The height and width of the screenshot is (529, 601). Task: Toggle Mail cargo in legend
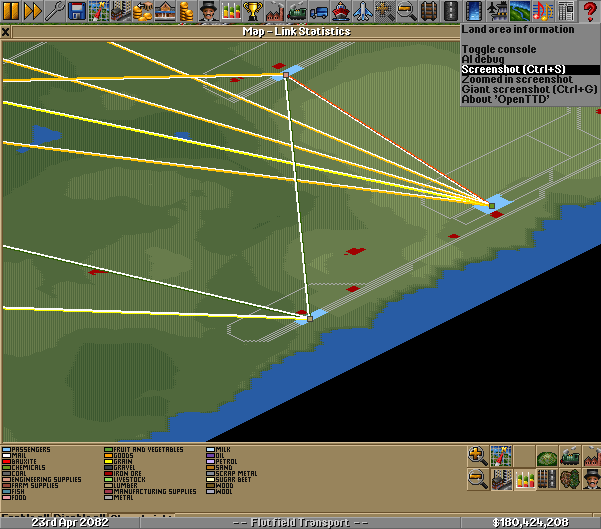15,456
